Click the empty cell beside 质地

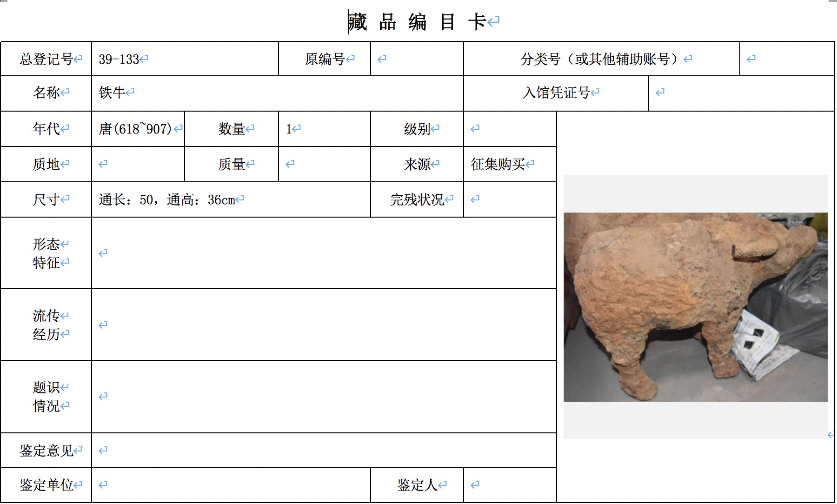point(138,164)
